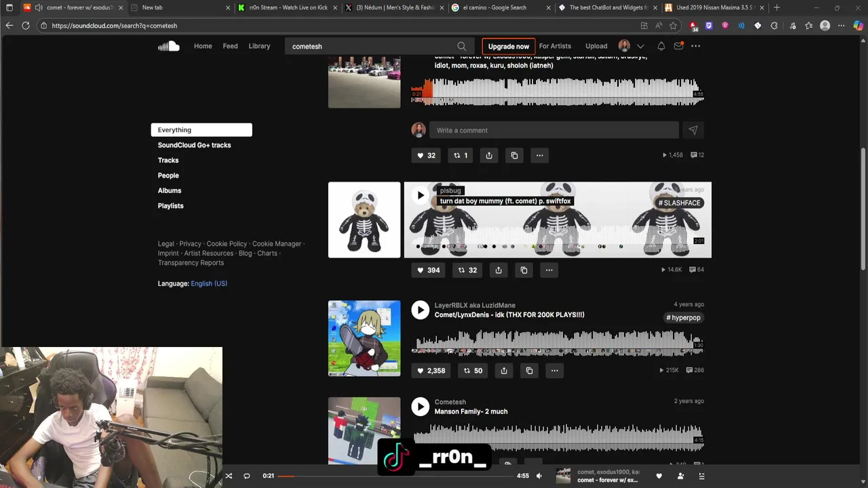868x488 pixels.
Task: Go back using browser back arrow
Action: click(9, 26)
